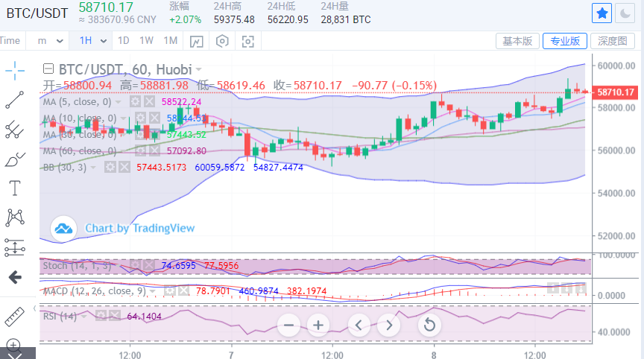Click the 60000.00 price axis label
This screenshot has height=359, width=644.
click(616, 66)
